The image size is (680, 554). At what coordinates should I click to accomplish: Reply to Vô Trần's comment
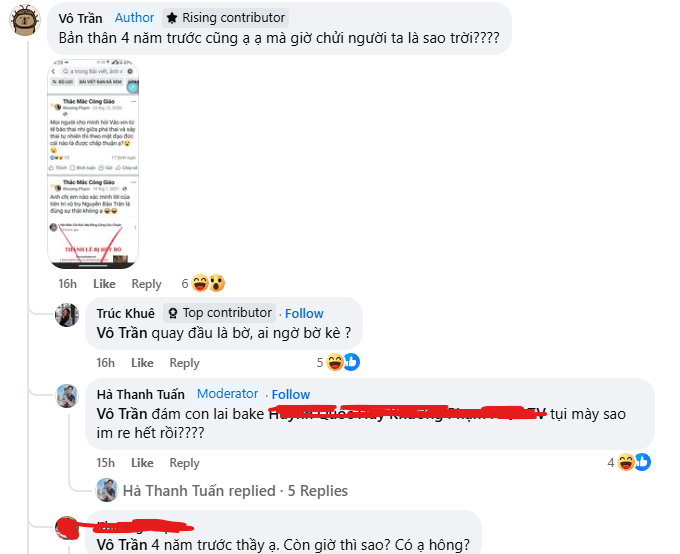tap(147, 284)
